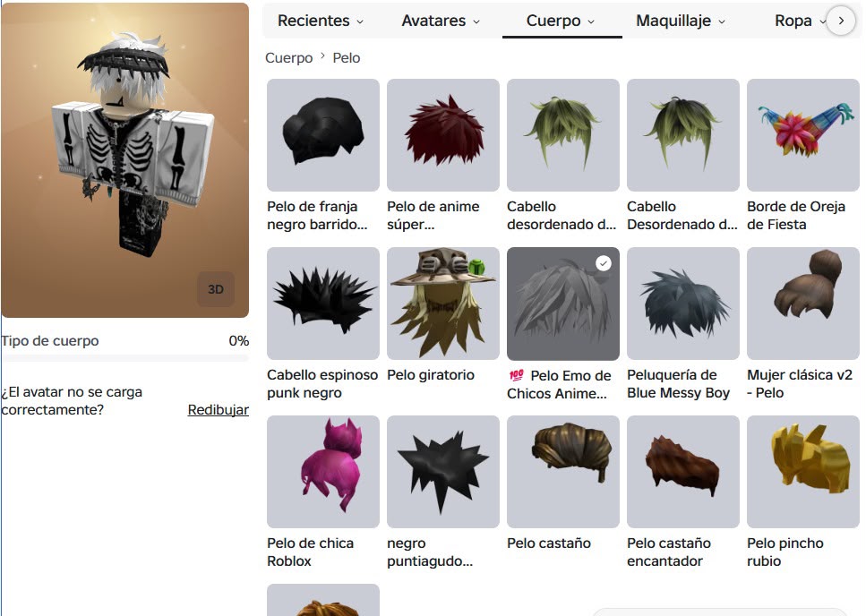
Task: Click the Redibujar link
Action: click(219, 409)
